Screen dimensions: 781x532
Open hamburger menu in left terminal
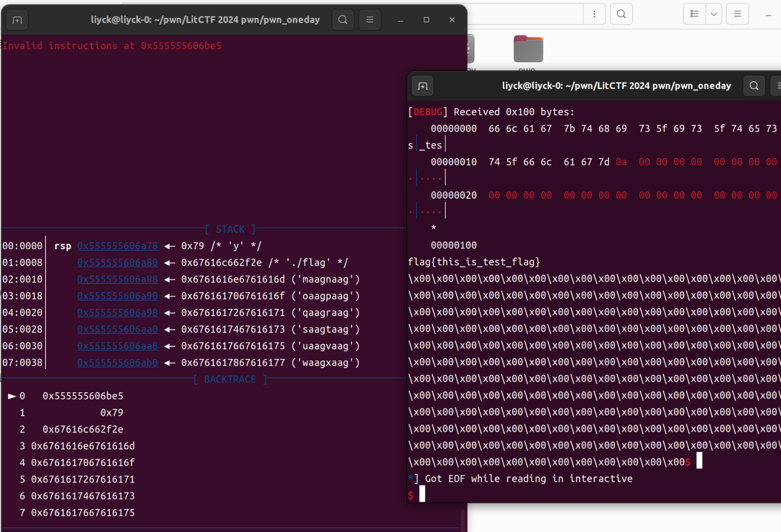pos(370,20)
